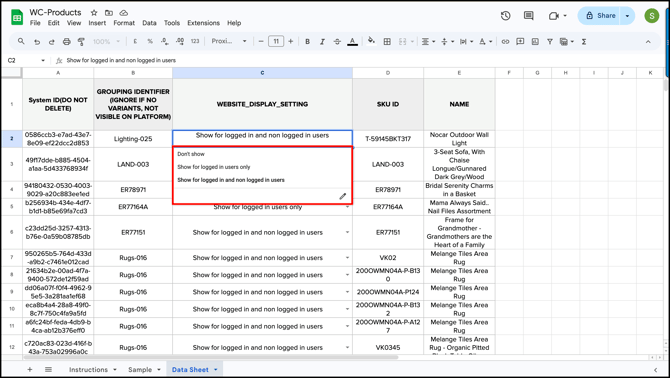
Task: Open the Insert menu
Action: (x=97, y=23)
